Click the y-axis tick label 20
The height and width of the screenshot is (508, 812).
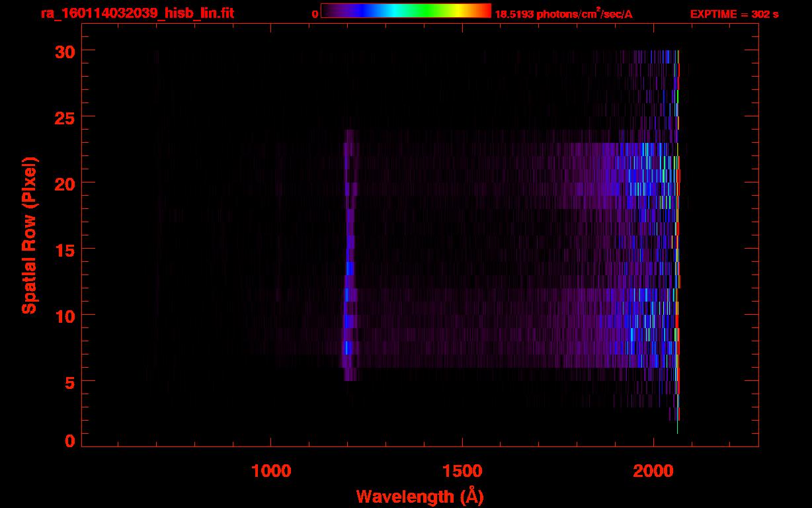click(65, 183)
